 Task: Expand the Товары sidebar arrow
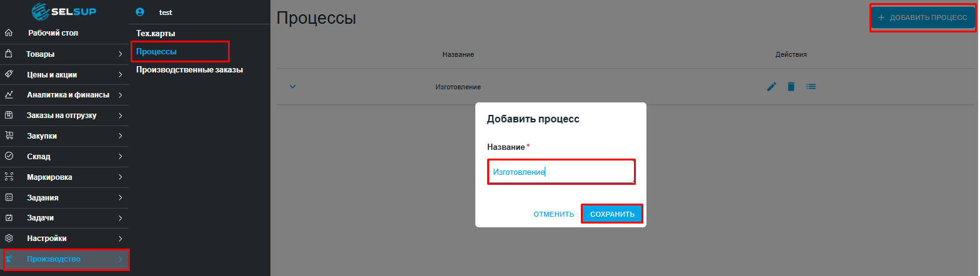click(120, 54)
